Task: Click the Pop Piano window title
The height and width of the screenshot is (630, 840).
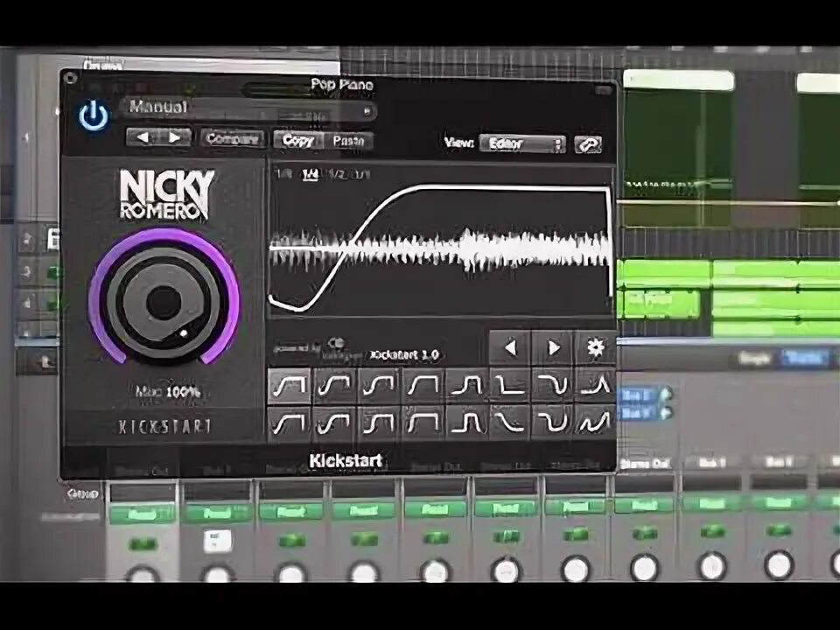Action: (342, 85)
